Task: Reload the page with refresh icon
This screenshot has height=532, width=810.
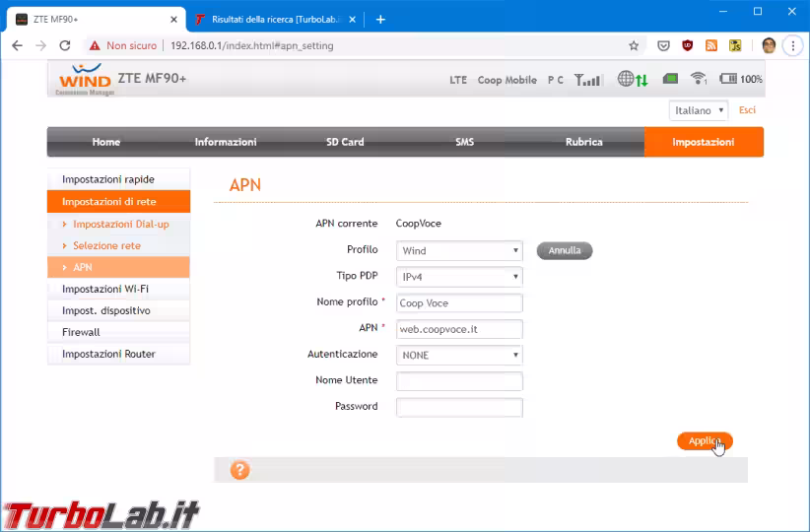Action: (x=65, y=45)
